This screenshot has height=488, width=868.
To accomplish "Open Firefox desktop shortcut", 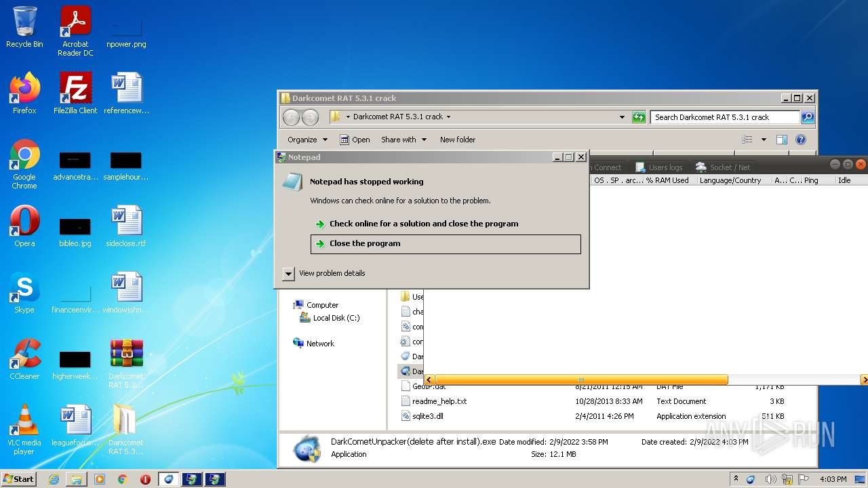I will click(x=24, y=94).
